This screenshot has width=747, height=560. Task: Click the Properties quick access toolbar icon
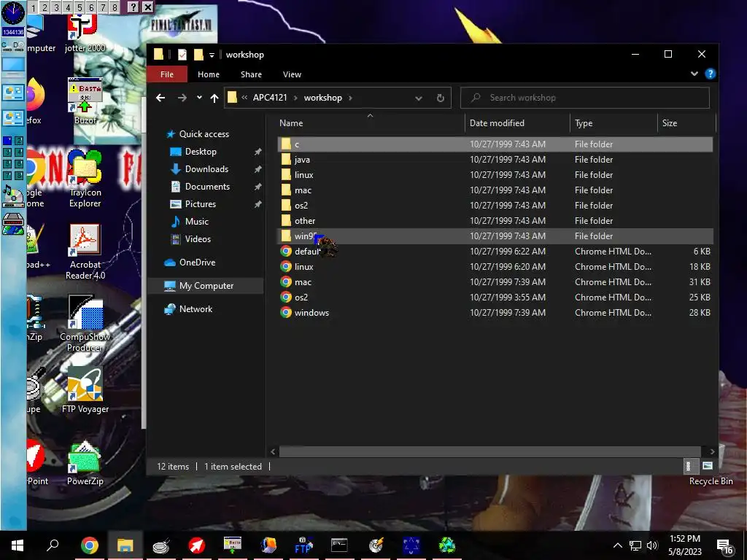pos(182,55)
